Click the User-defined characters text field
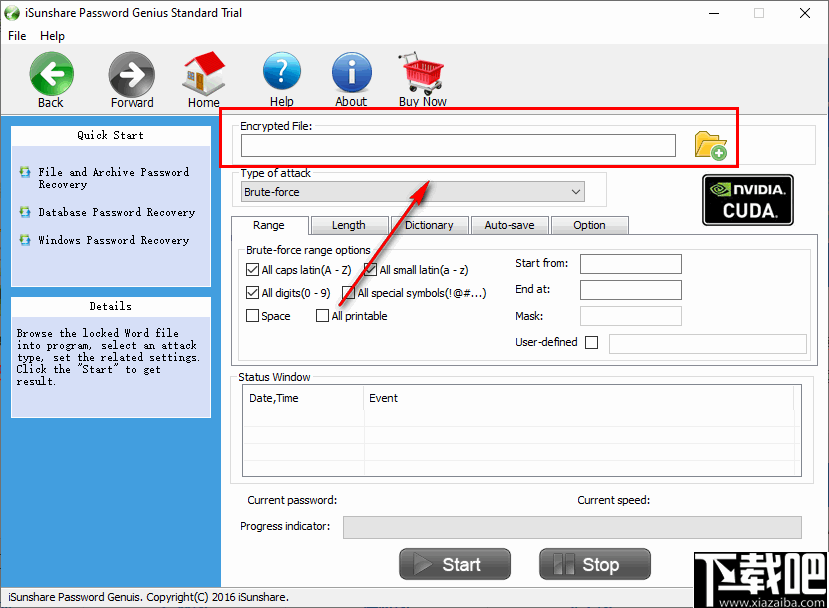829x608 pixels. click(x=708, y=344)
